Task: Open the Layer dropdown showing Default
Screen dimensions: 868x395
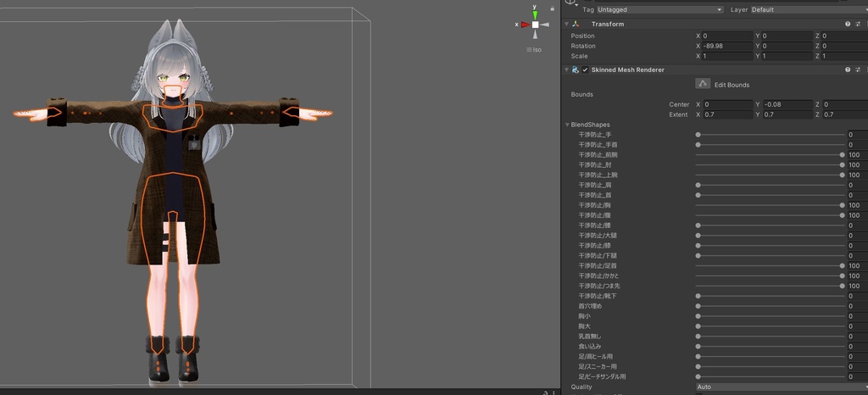Action: click(x=809, y=9)
